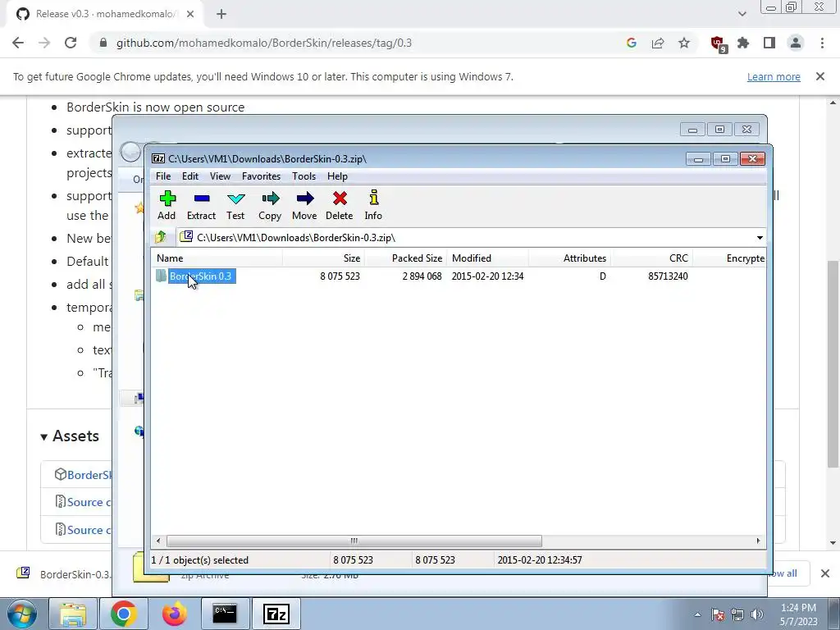Viewport: 840px width, 630px height.
Task: Open the Windows Start menu
Action: [22, 614]
